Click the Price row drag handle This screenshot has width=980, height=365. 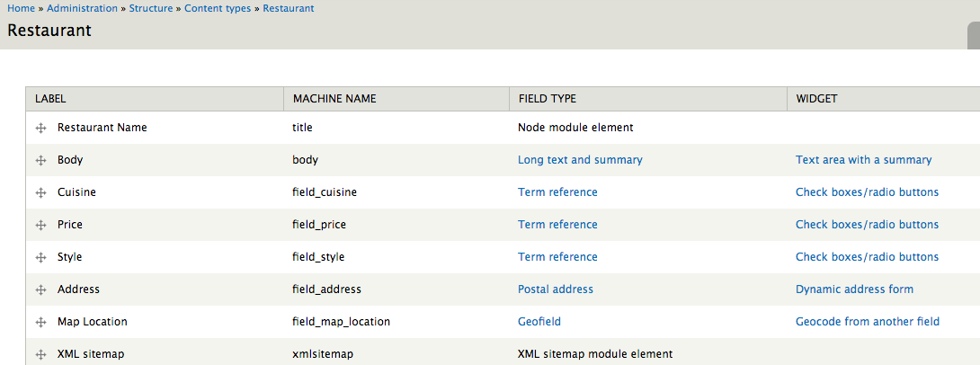pyautogui.click(x=40, y=226)
